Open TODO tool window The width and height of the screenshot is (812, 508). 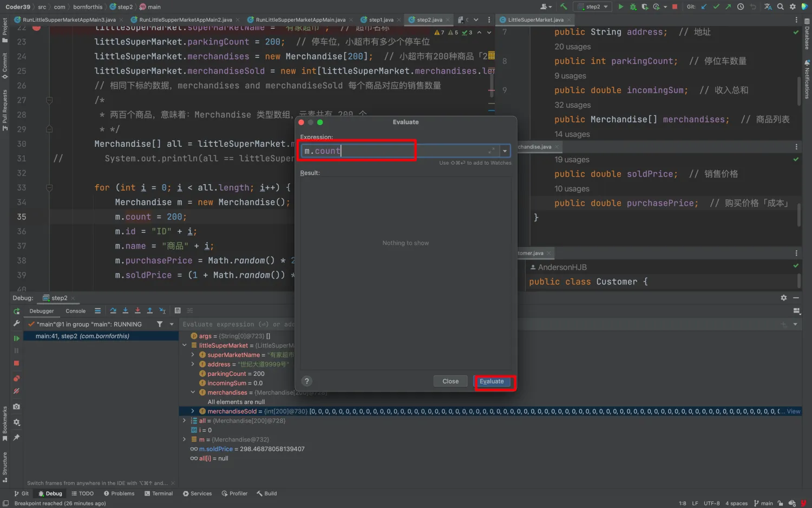click(x=82, y=493)
